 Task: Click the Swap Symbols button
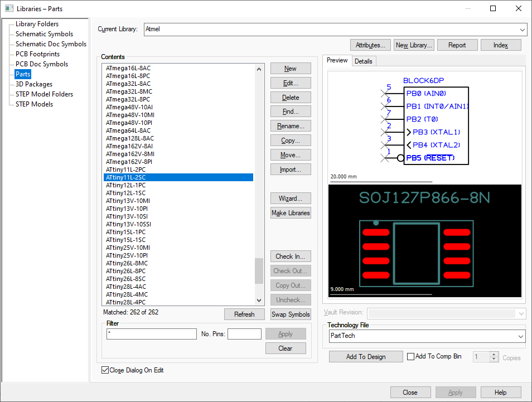(291, 314)
